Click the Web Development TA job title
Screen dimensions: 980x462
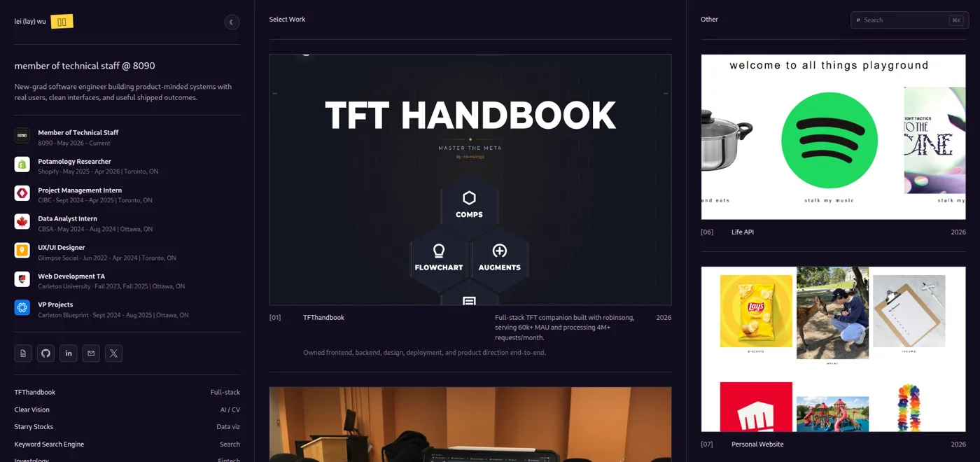71,276
